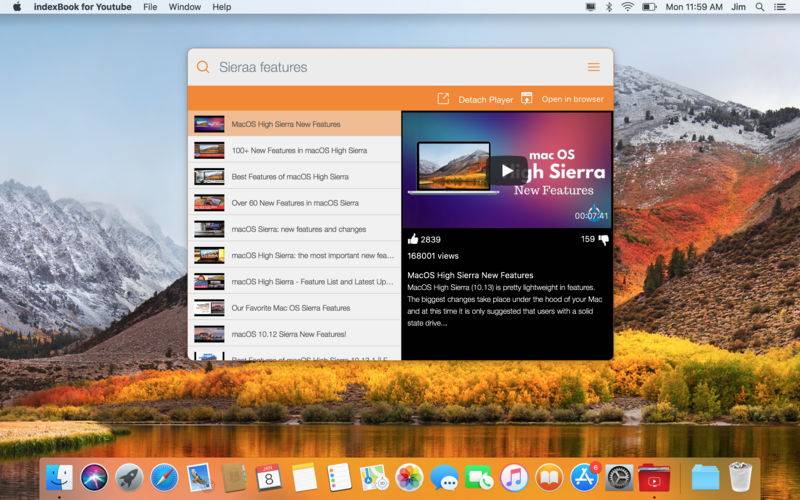Open the blue folder in the Dock

point(706,478)
